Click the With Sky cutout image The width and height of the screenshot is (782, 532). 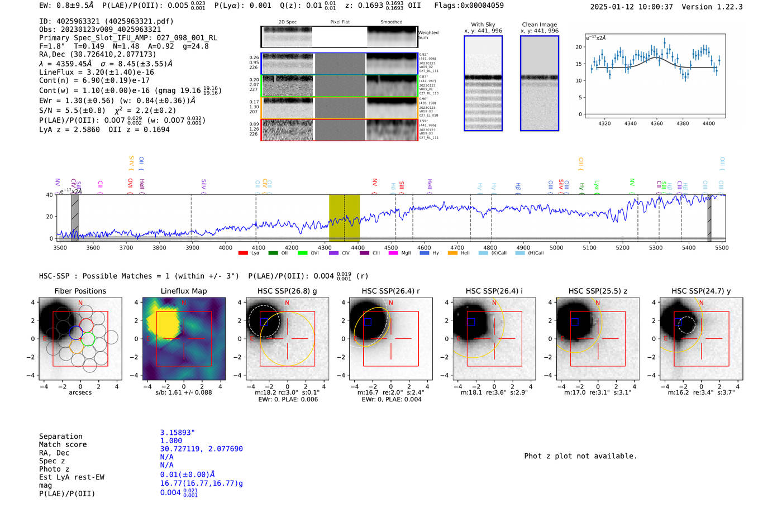tap(483, 83)
